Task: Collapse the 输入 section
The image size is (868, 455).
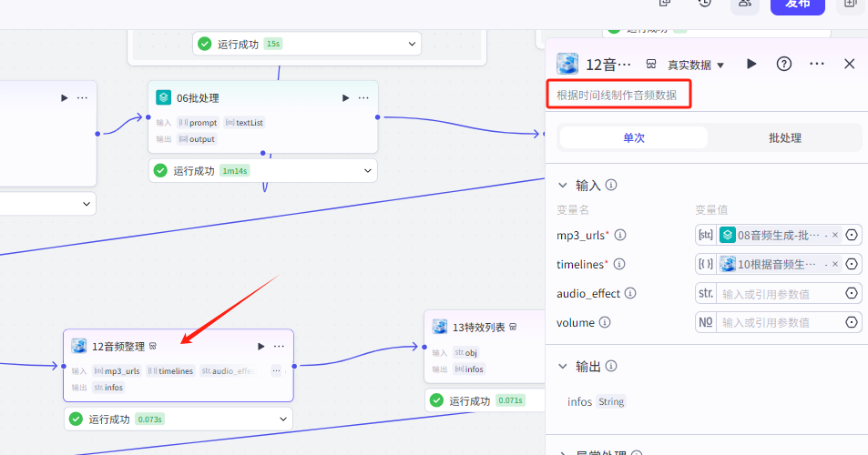Action: pyautogui.click(x=563, y=186)
